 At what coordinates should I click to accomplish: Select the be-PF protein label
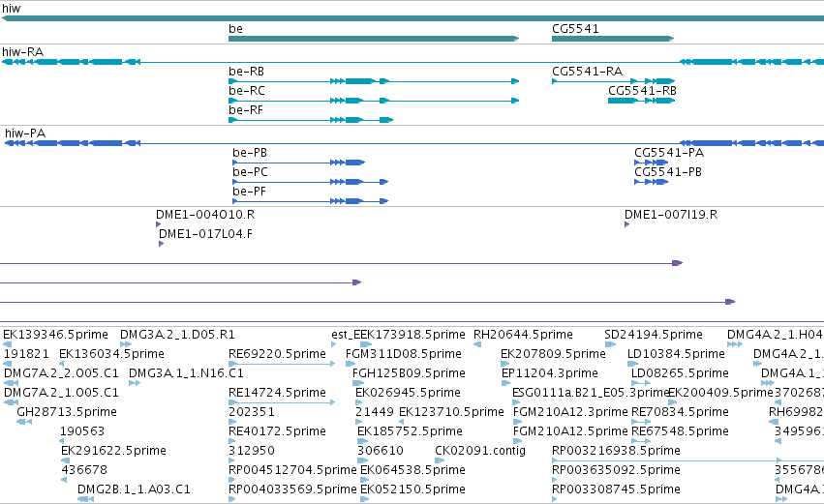coord(249,192)
